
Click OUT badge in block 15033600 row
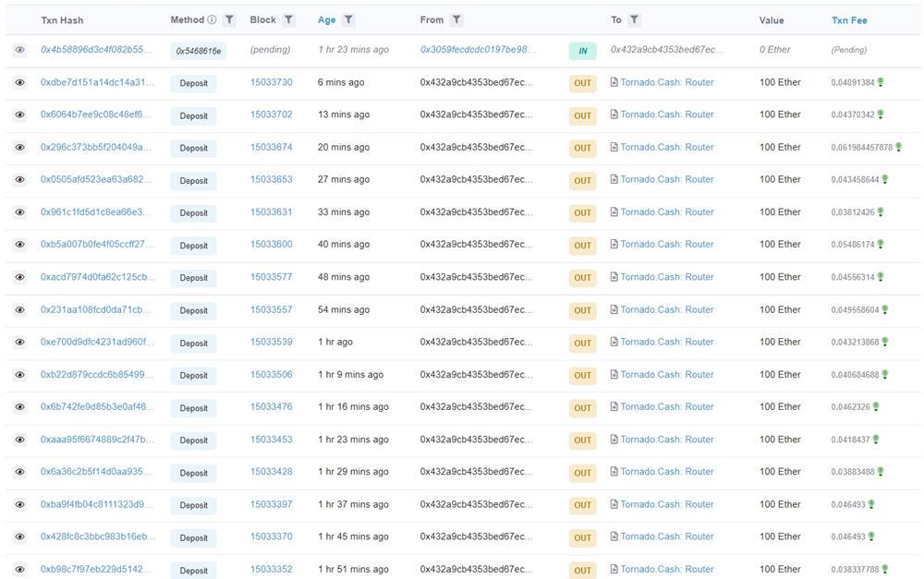(x=583, y=246)
